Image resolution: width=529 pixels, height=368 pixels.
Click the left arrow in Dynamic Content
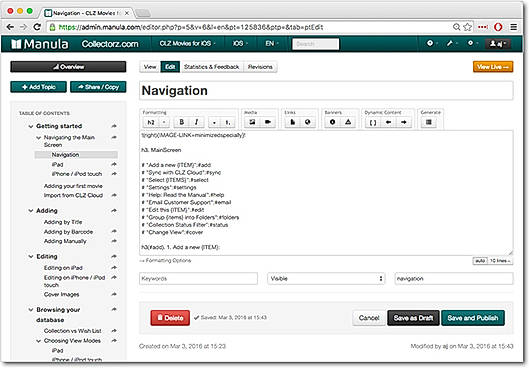click(x=388, y=122)
